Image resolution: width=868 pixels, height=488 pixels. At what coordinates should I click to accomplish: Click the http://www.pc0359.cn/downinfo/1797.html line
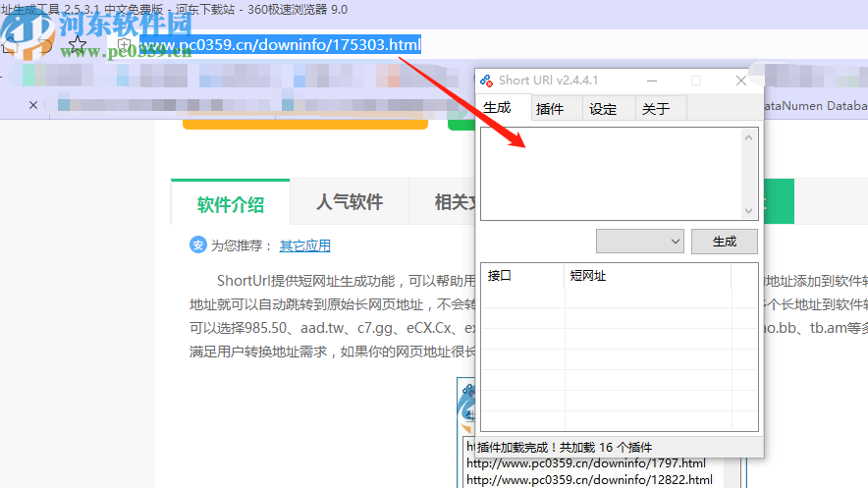point(585,463)
